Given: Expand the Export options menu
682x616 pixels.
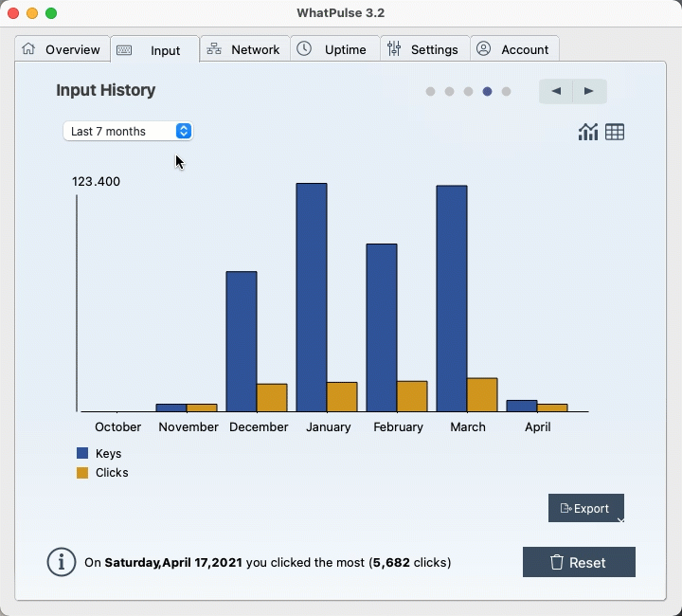Looking at the screenshot, I should click(619, 519).
